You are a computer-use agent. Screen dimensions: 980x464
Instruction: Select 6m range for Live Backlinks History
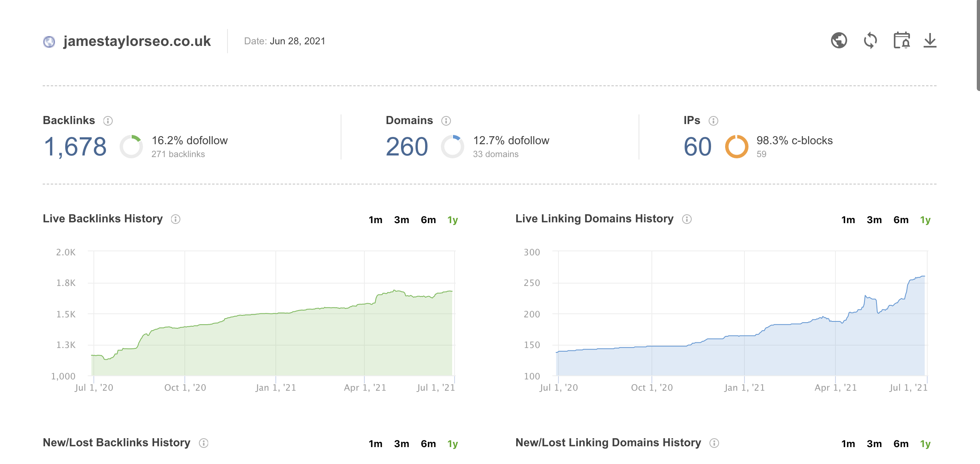coord(428,220)
